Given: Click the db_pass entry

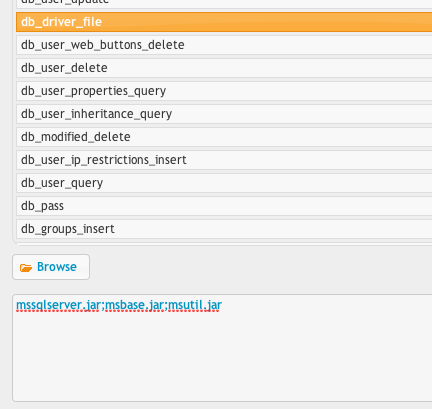Looking at the screenshot, I should click(224, 206).
